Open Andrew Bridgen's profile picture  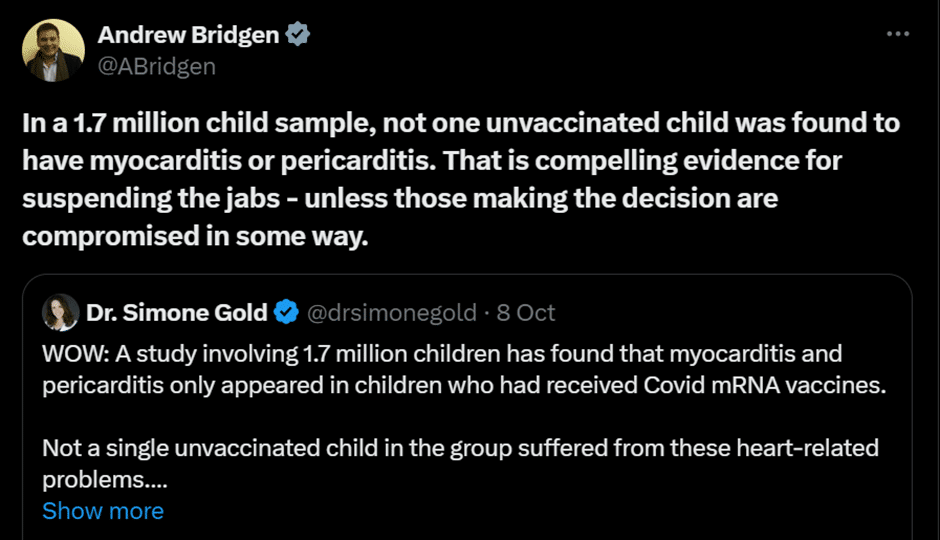(53, 50)
